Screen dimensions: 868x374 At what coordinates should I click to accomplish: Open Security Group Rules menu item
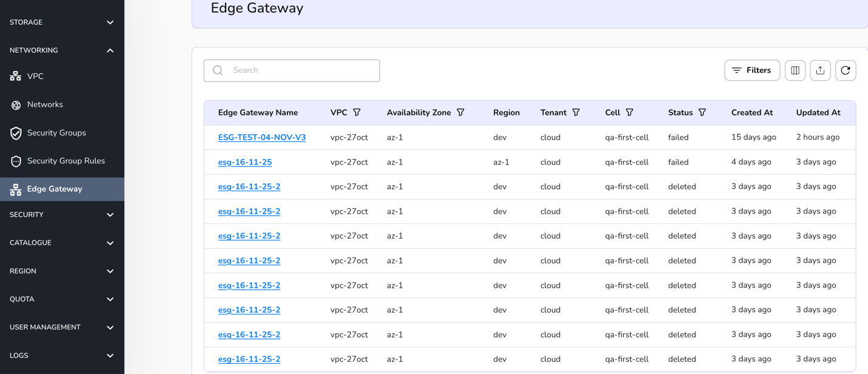tap(66, 161)
